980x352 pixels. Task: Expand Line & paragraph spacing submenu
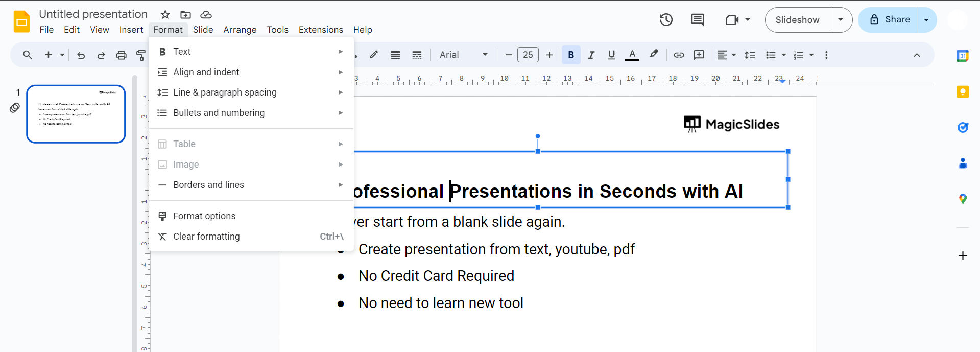(x=251, y=92)
